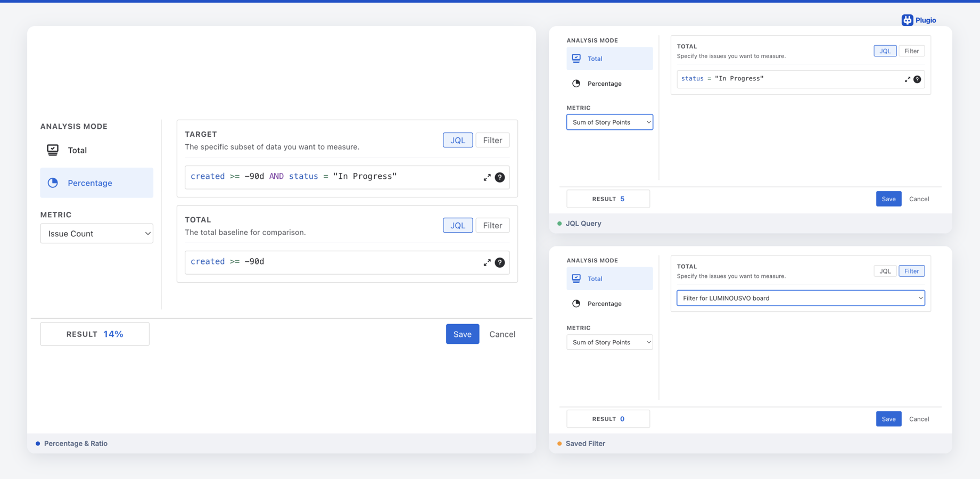The image size is (980, 479).
Task: Switch Target section to Filter mode
Action: tap(492, 141)
